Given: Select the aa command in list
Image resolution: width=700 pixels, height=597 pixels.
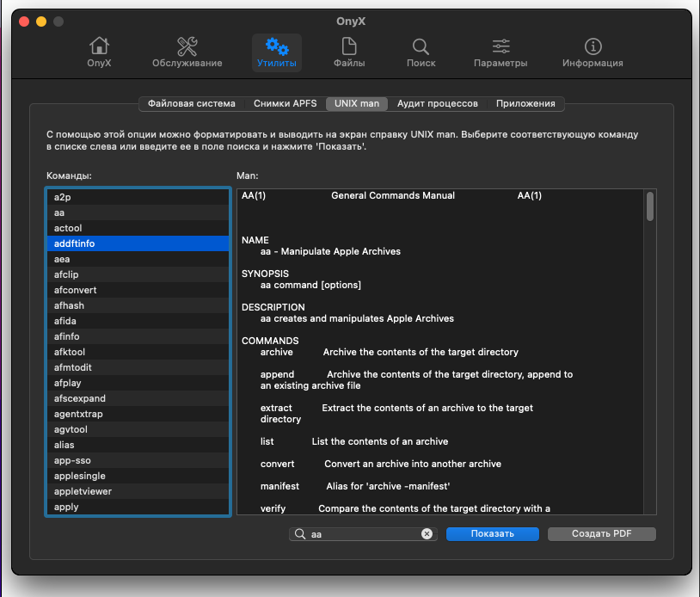Looking at the screenshot, I should (x=138, y=212).
